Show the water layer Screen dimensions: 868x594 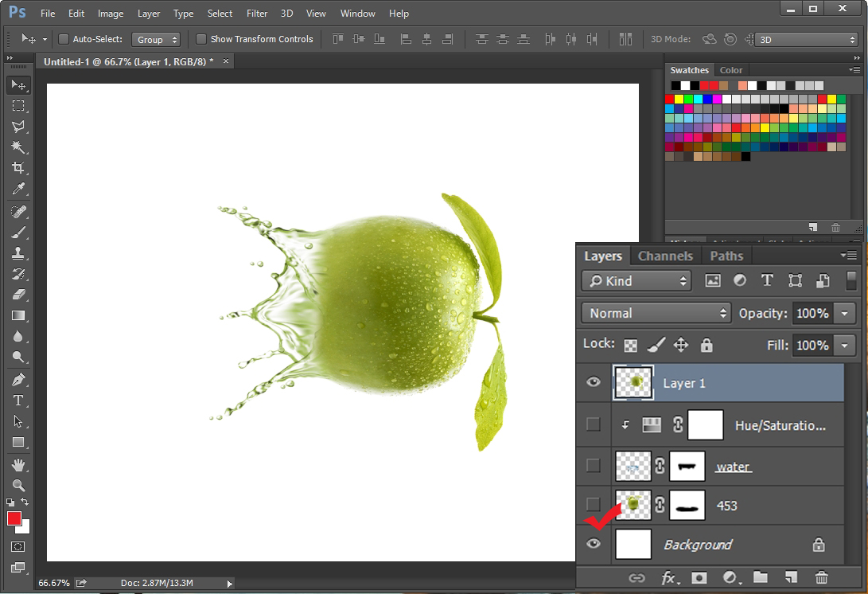[x=594, y=466]
